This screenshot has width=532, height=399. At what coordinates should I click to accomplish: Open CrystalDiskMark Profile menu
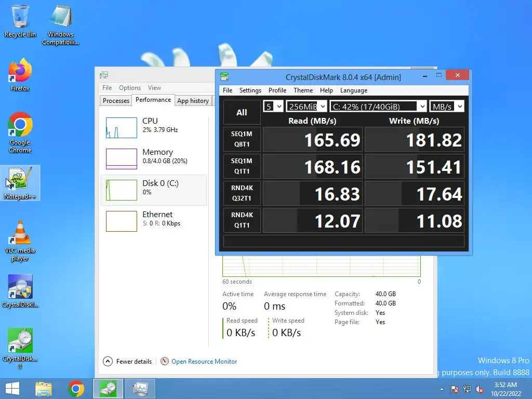tap(277, 90)
